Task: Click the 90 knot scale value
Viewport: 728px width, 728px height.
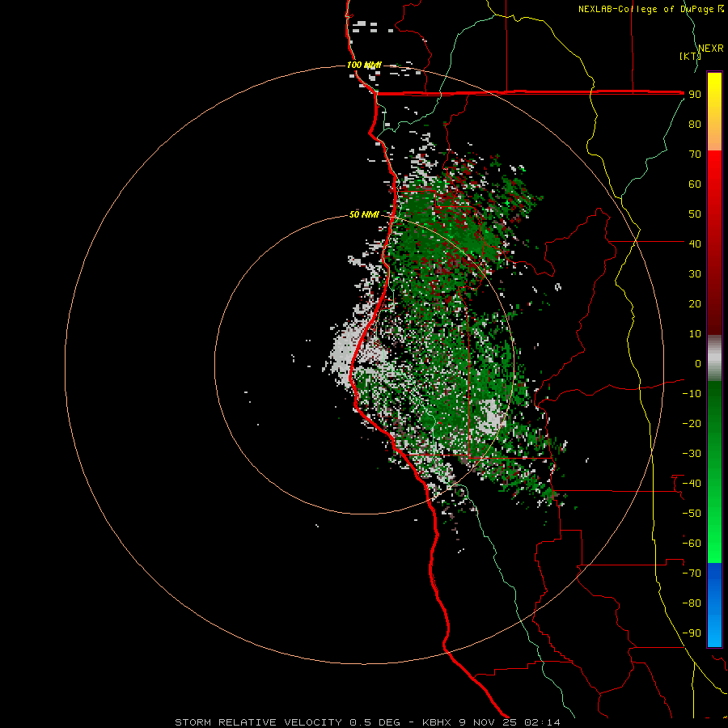Action: 695,95
